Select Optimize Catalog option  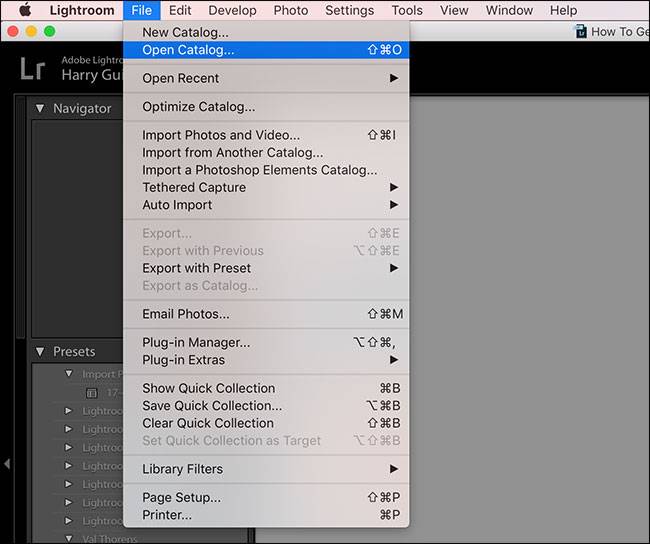[x=198, y=107]
